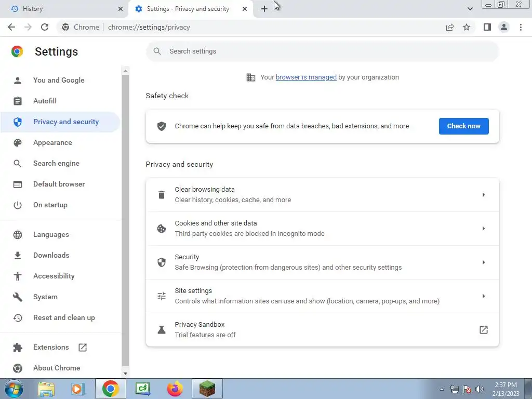This screenshot has width=532, height=399.
Task: Open Accessibility settings
Action: (x=60, y=276)
